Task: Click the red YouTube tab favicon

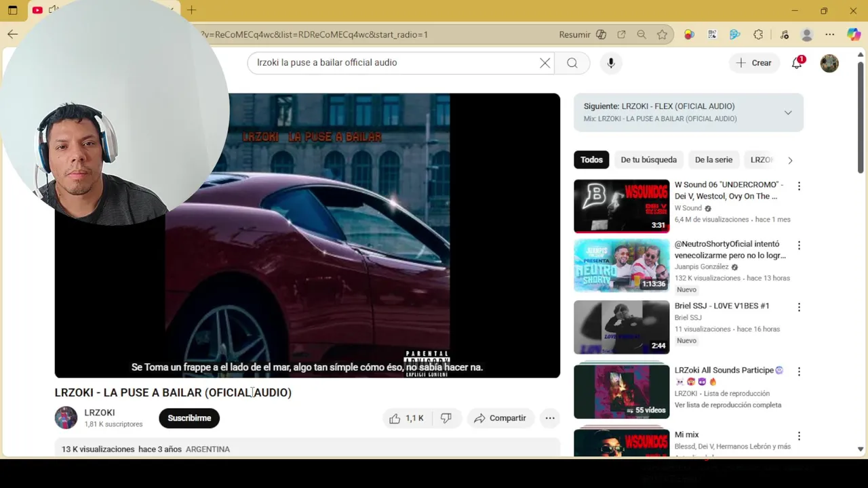Action: (37, 10)
